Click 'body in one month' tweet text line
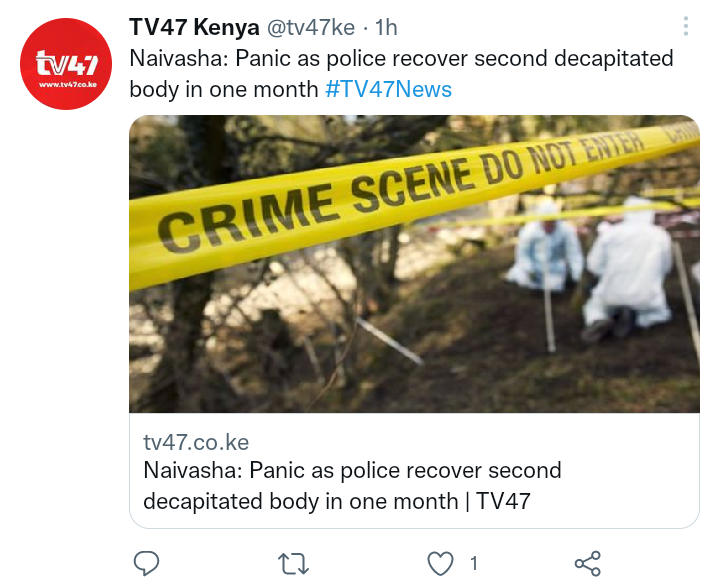 tap(224, 89)
